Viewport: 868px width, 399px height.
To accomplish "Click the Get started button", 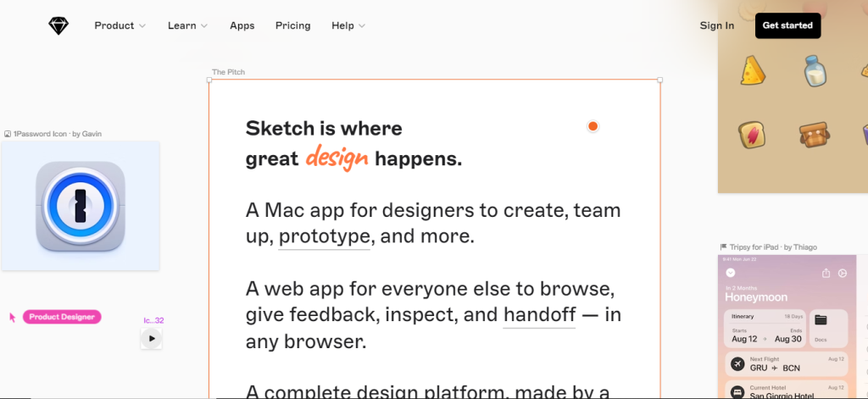I will tap(787, 25).
